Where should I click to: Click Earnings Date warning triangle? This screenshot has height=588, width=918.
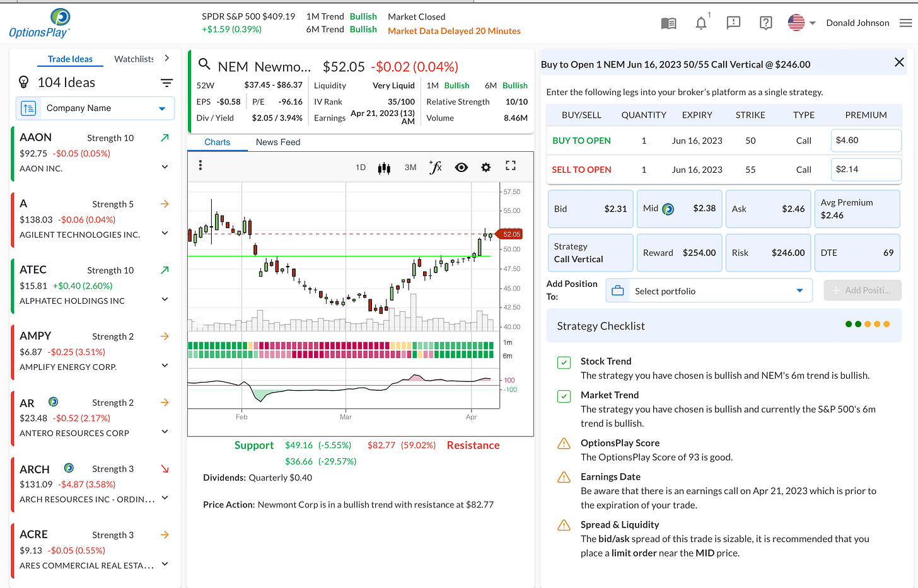(564, 477)
